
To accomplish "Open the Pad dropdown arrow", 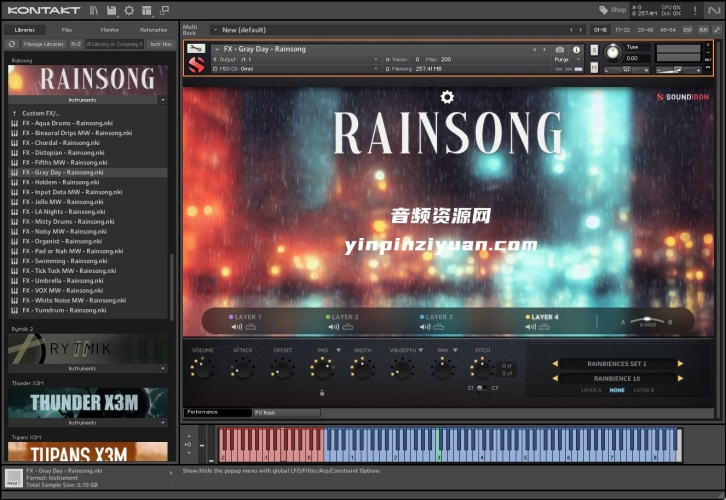I will pos(338,350).
